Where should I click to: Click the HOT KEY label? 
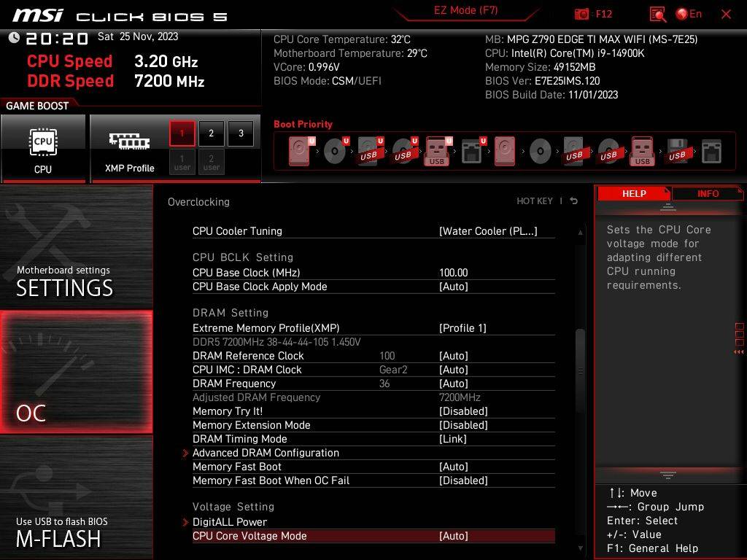click(535, 201)
